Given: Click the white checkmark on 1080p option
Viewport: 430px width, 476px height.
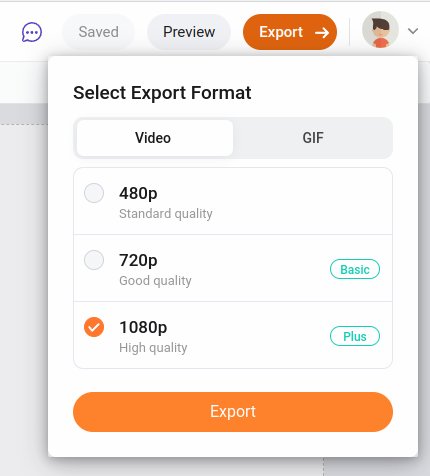Looking at the screenshot, I should [x=94, y=327].
